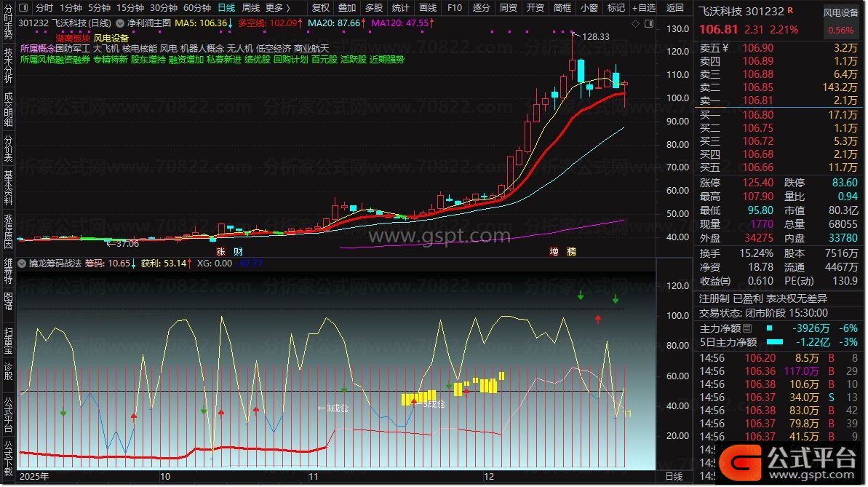Expand the 净利润主图 indicator dropdown
The width and height of the screenshot is (868, 487).
click(x=121, y=23)
